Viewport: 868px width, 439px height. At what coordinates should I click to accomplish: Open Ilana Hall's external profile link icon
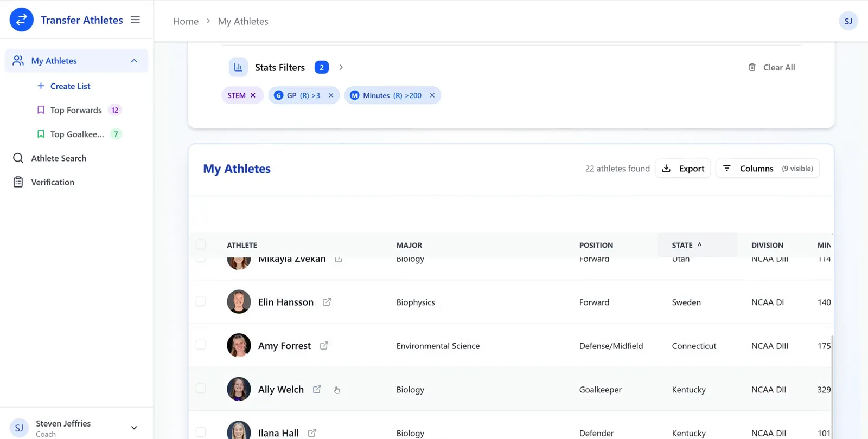[x=312, y=432]
